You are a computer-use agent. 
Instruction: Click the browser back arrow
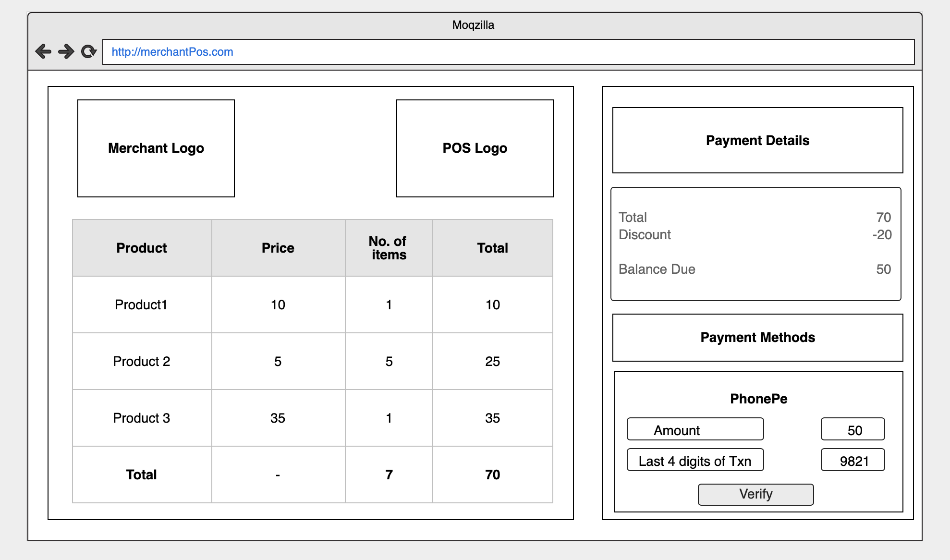(43, 51)
